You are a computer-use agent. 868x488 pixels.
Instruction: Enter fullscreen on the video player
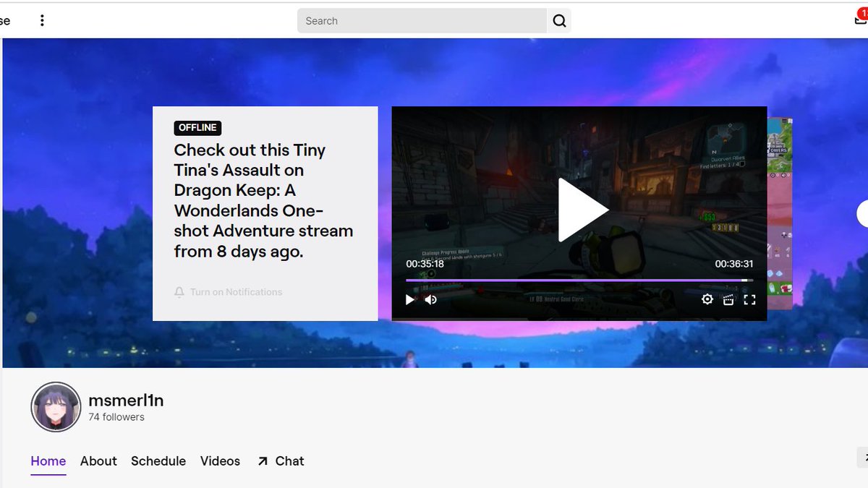point(750,299)
